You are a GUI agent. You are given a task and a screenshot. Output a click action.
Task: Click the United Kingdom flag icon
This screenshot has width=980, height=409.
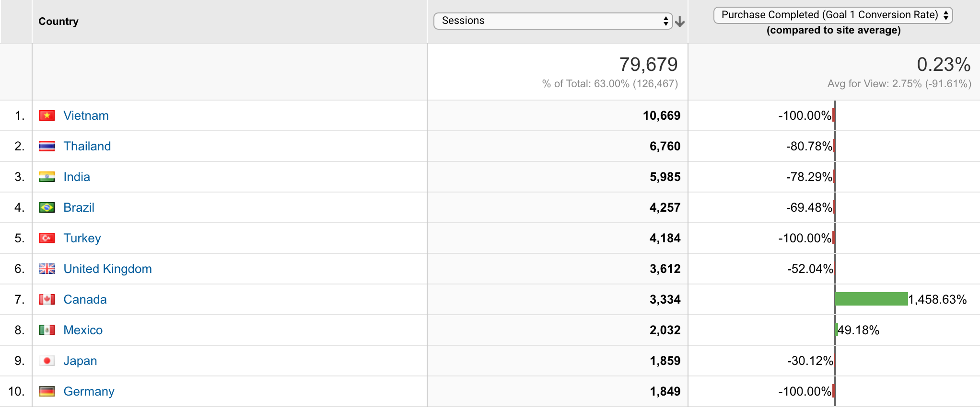point(47,269)
